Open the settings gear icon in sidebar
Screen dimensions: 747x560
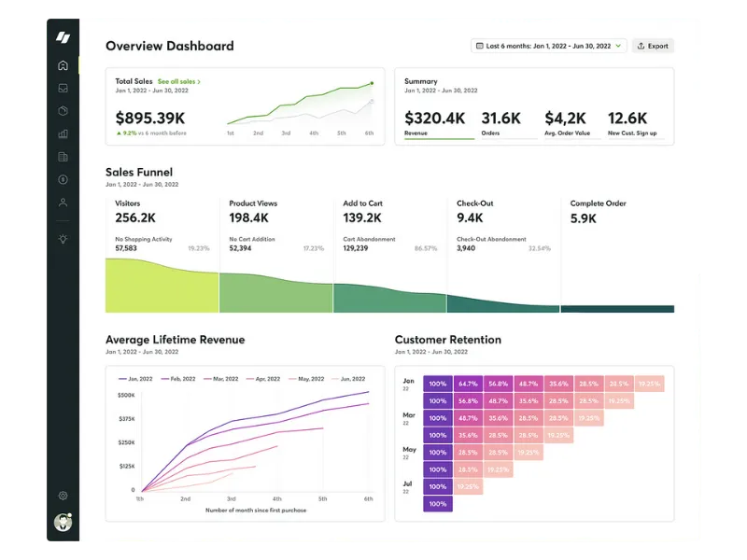point(63,496)
